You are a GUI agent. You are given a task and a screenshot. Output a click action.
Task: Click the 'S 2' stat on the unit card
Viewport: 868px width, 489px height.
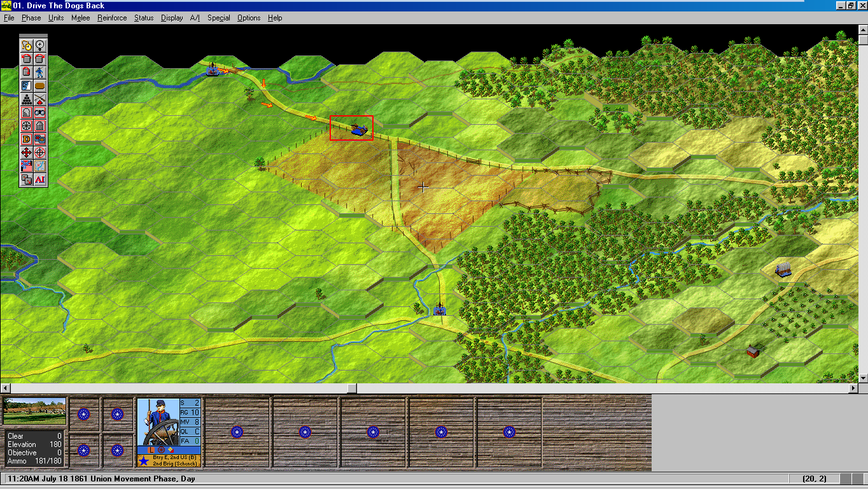tap(190, 403)
